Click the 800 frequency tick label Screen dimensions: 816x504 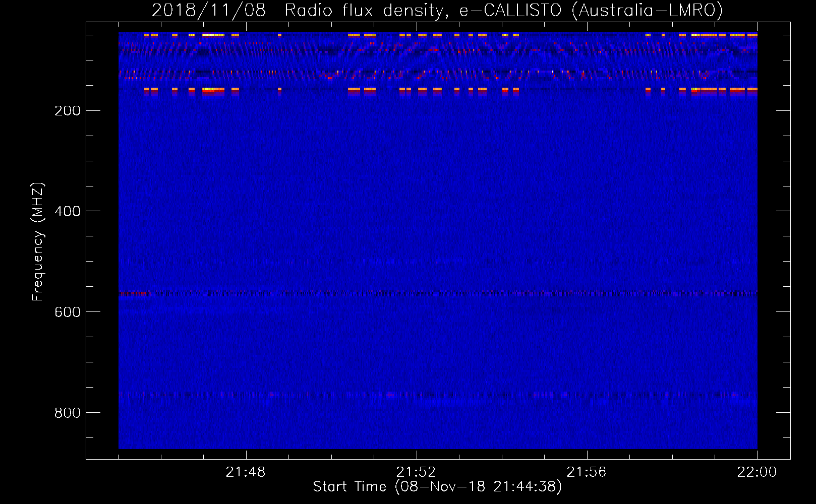point(68,413)
